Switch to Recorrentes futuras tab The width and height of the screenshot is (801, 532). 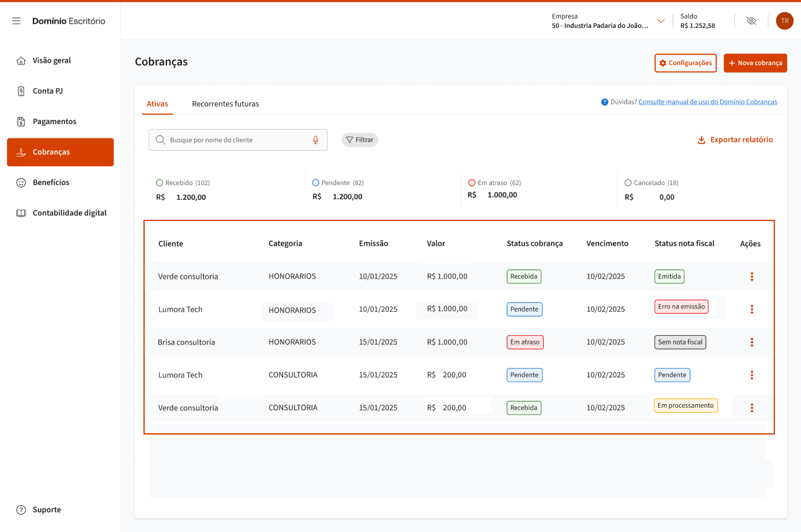pyautogui.click(x=225, y=104)
